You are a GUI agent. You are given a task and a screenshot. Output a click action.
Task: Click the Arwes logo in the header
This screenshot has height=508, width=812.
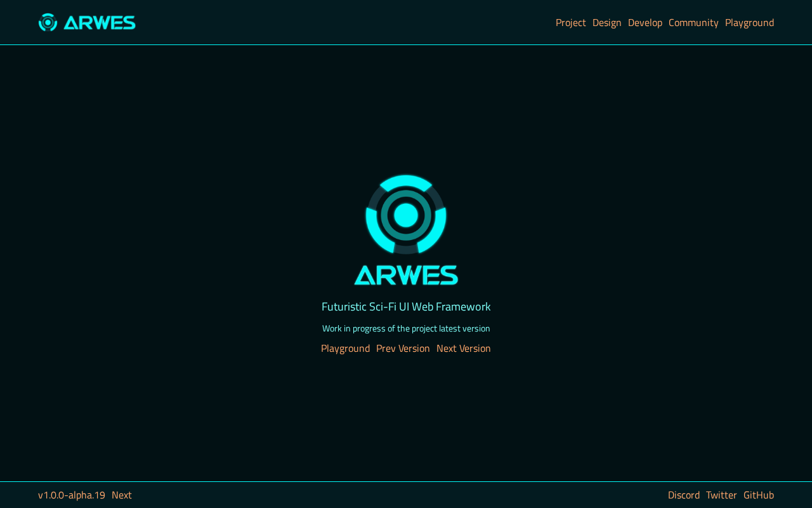point(87,22)
